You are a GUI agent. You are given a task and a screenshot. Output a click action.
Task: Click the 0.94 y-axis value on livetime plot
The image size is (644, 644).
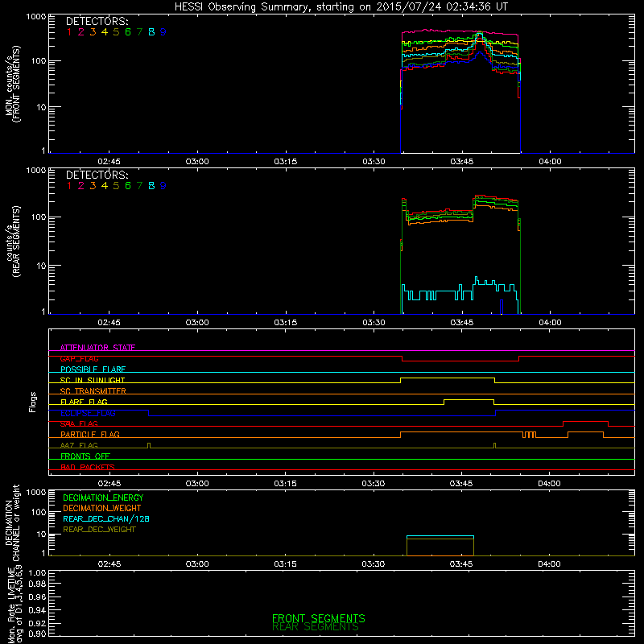37,610
